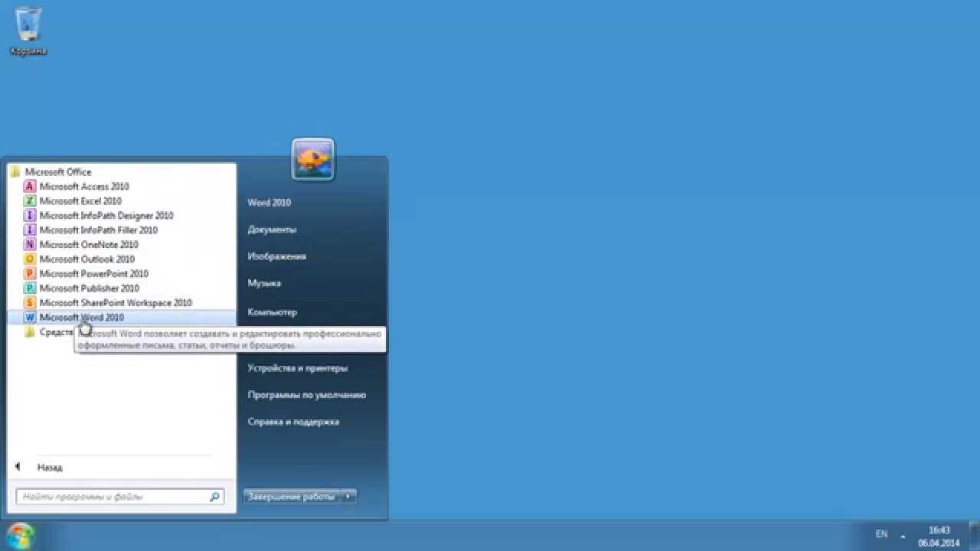Launch Microsoft Publisher 2010
This screenshot has width=980, height=551.
pyautogui.click(x=89, y=288)
